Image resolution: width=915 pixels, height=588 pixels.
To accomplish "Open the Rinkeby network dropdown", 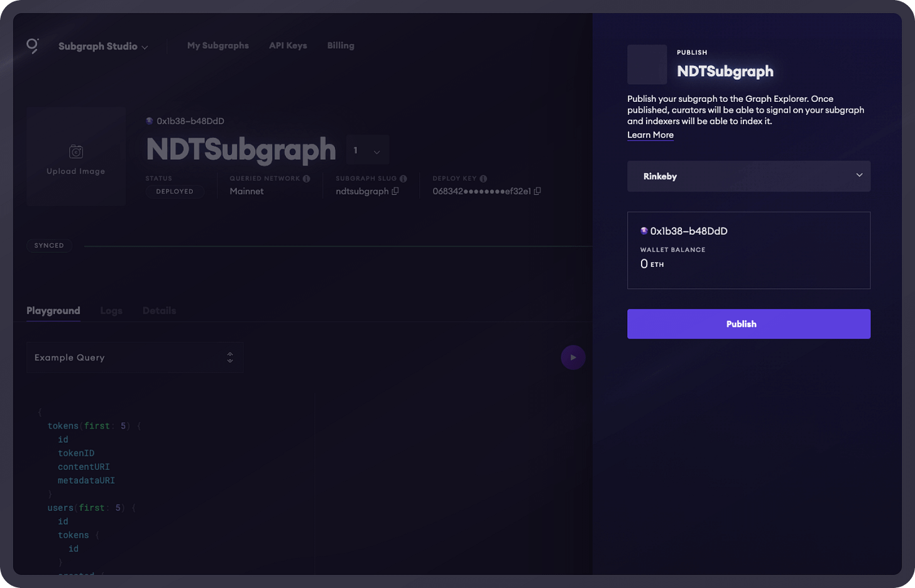I will (748, 176).
